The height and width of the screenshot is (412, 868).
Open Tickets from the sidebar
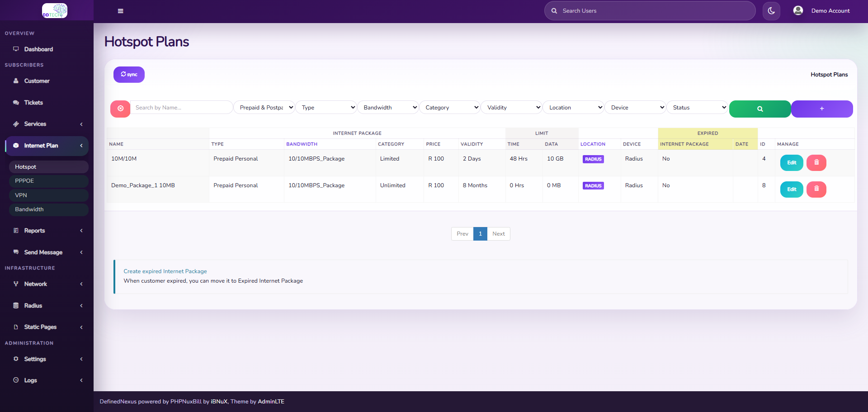pos(32,103)
